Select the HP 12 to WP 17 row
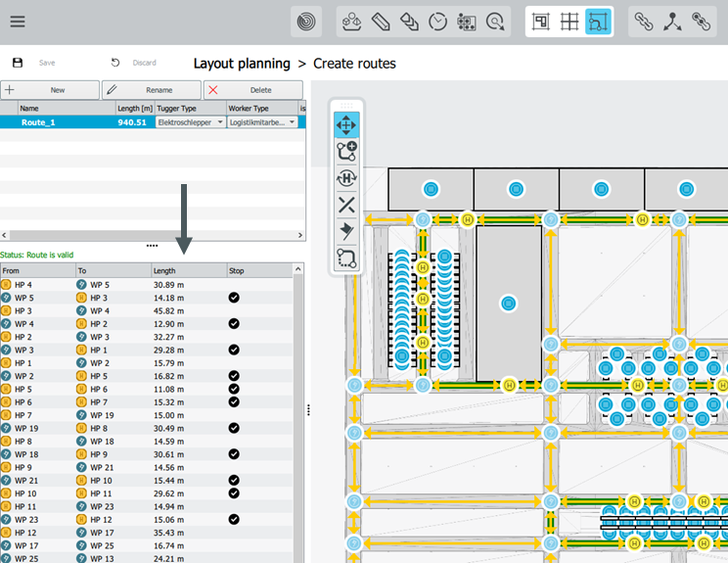The height and width of the screenshot is (563, 728). tap(146, 533)
